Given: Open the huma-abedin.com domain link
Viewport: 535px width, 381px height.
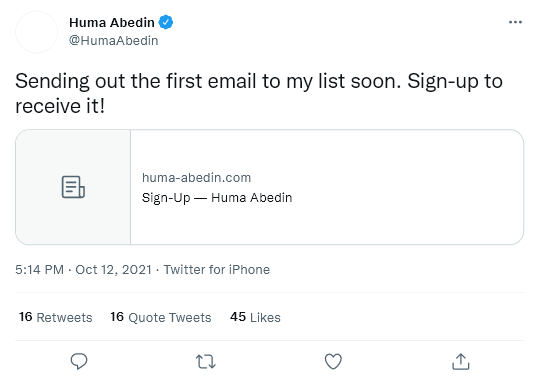Looking at the screenshot, I should tap(197, 177).
